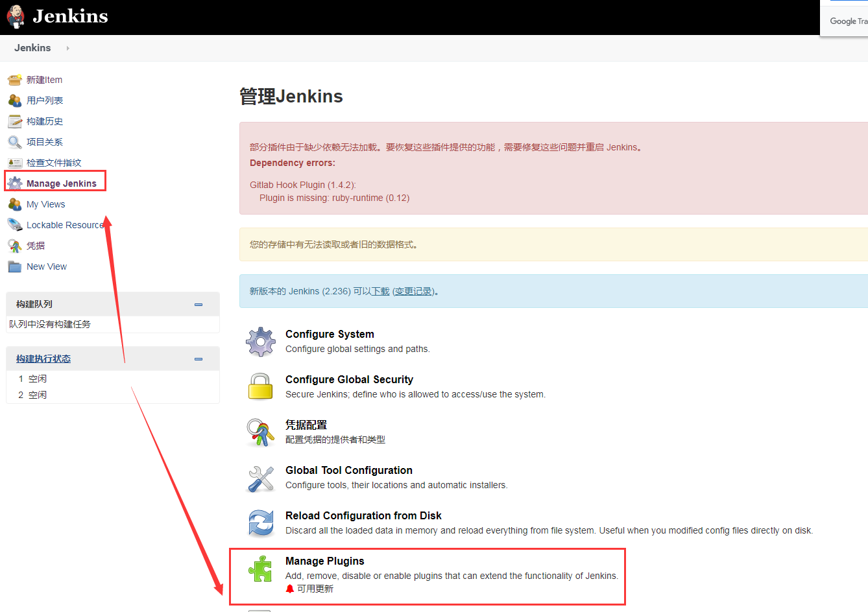
Task: Click the 下载 link for Jenkins 2.236
Action: point(381,291)
